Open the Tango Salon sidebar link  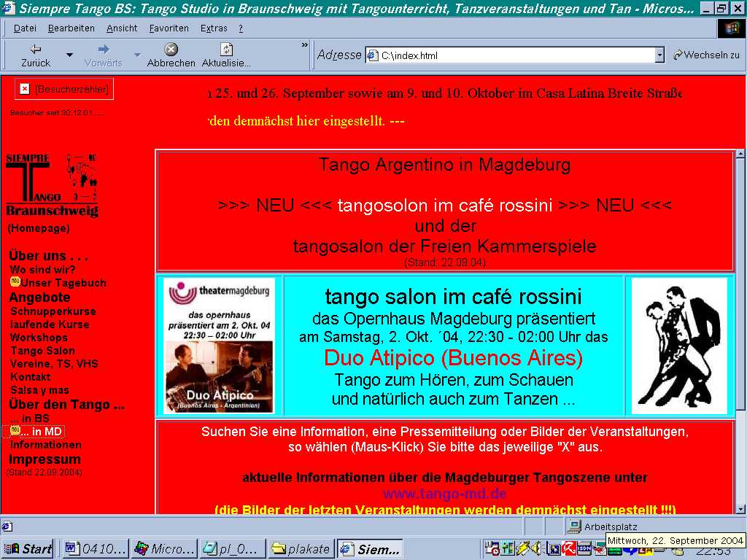[x=42, y=351]
